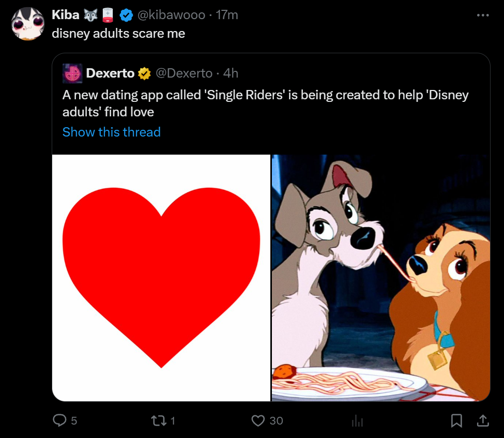Click Dexerto's gold verified badge
Viewport: 504px width, 438px height.
[x=144, y=74]
